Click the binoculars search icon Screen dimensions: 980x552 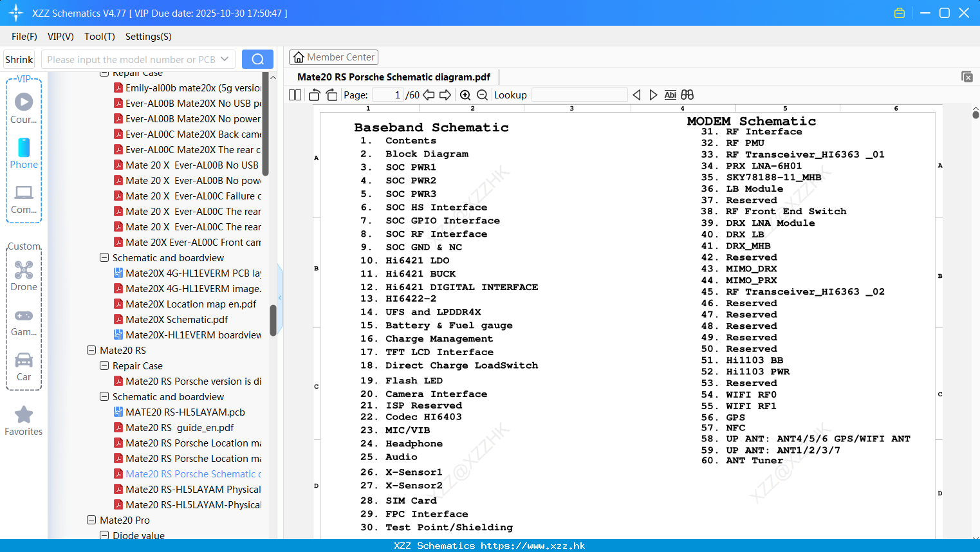click(687, 95)
